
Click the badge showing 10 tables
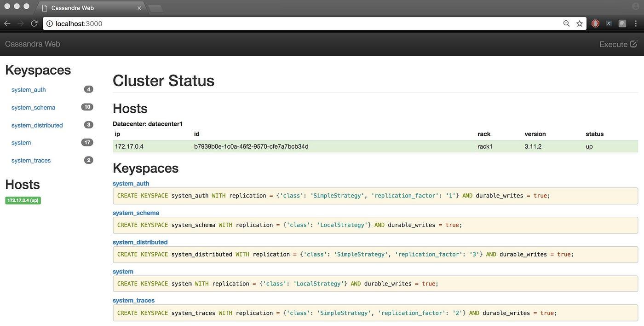coord(87,107)
